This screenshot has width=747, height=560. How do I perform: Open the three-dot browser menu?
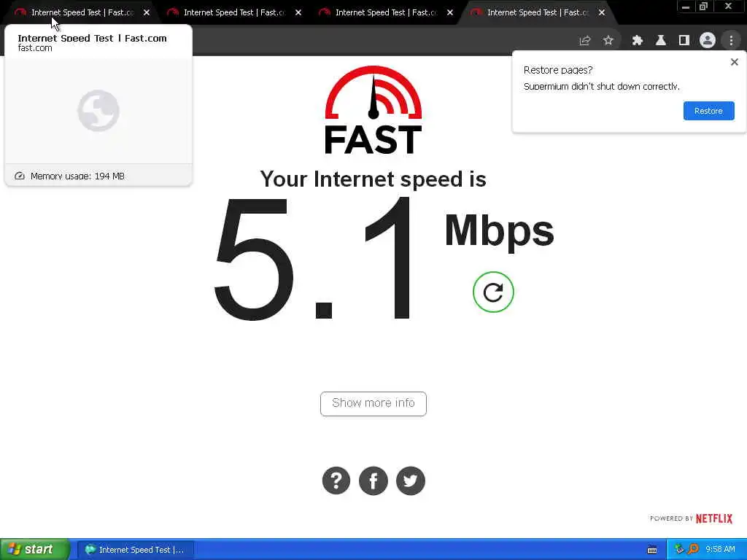[x=731, y=41]
